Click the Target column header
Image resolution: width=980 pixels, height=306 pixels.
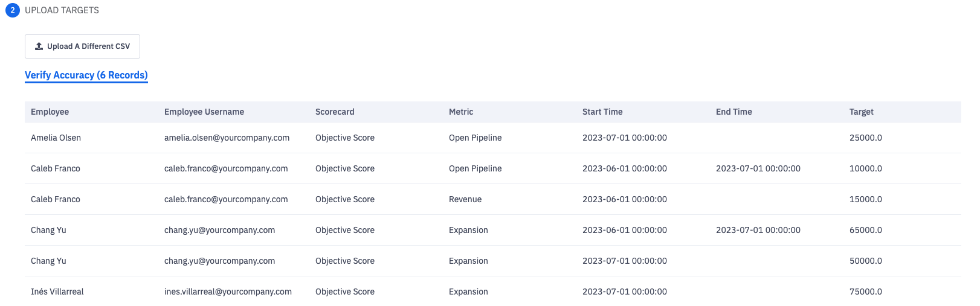pos(862,112)
